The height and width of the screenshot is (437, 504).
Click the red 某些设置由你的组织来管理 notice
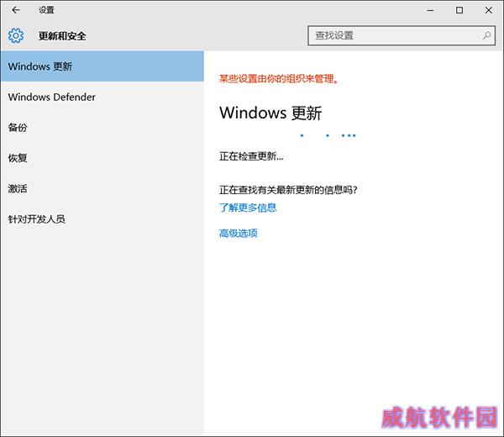[x=279, y=78]
